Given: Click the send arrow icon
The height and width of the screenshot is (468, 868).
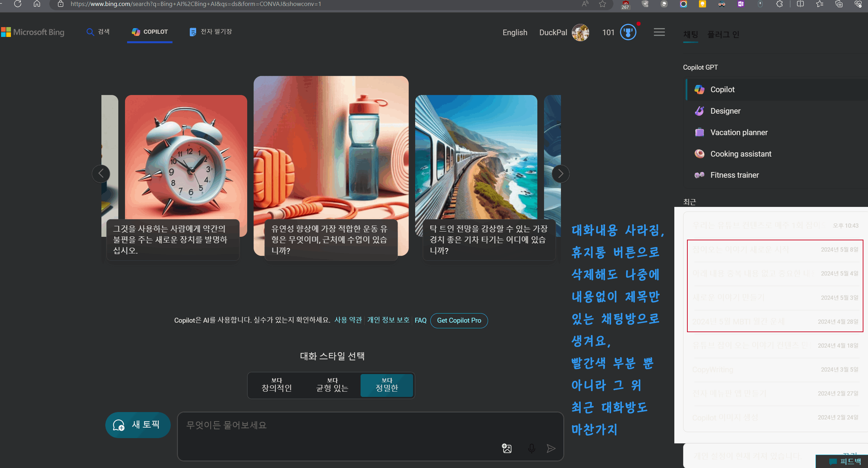Looking at the screenshot, I should (x=551, y=448).
